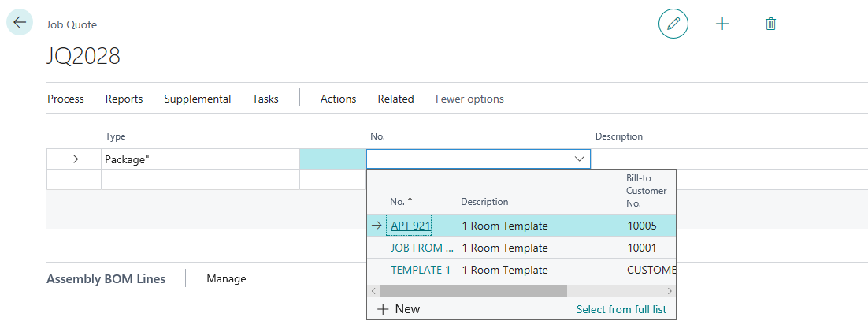Screen dimensions: 868x321
Task: Open the Supplemental menu
Action: click(x=197, y=99)
